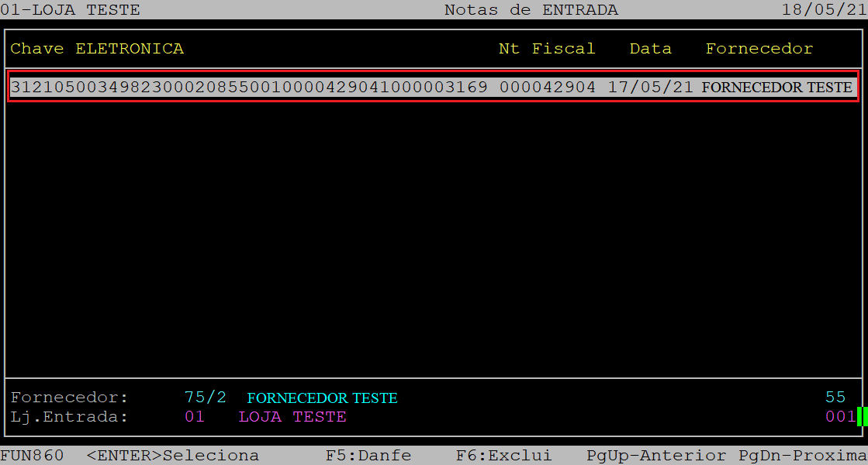
Task: Click the store code 01 beside Lj.Entrada
Action: 194,417
